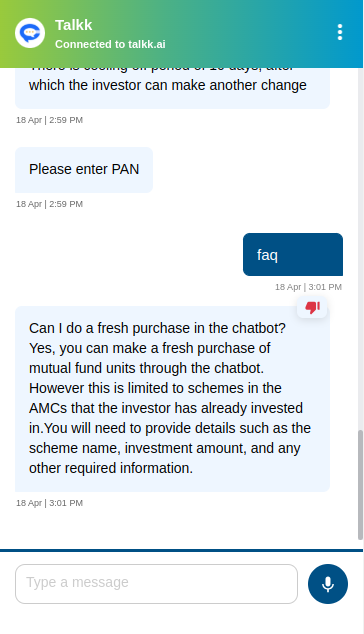Click 3:01 PM timestamp under faq bubble
The image size is (364, 634).
308,287
